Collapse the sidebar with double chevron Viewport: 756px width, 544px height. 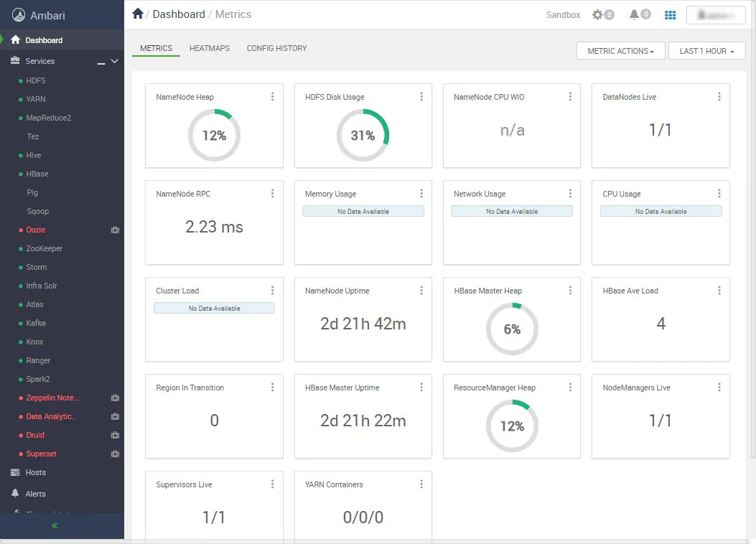pyautogui.click(x=55, y=525)
